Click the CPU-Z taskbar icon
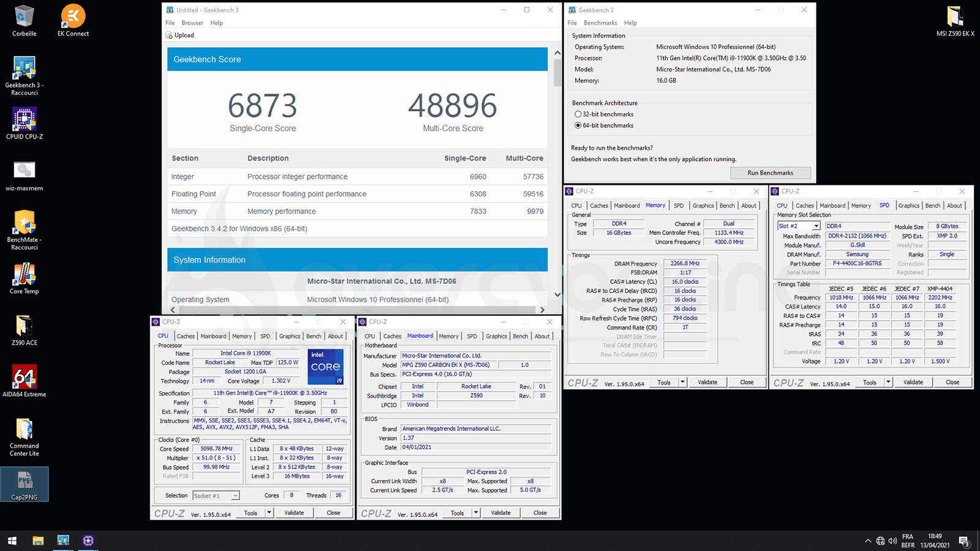980x551 pixels. pos(88,541)
